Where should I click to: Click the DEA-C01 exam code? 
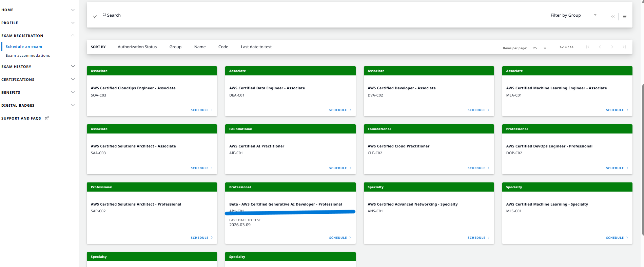(237, 95)
